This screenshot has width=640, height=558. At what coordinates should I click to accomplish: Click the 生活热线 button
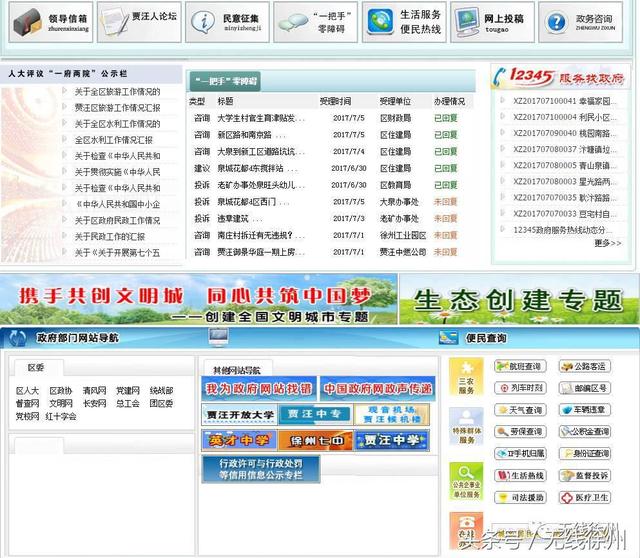click(520, 475)
